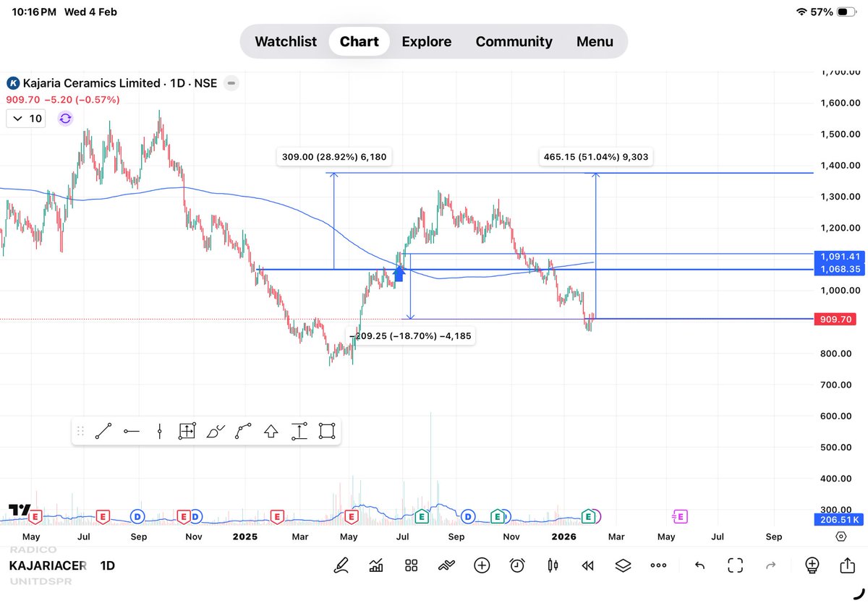
Task: Open the object tree layers icon
Action: tap(624, 565)
